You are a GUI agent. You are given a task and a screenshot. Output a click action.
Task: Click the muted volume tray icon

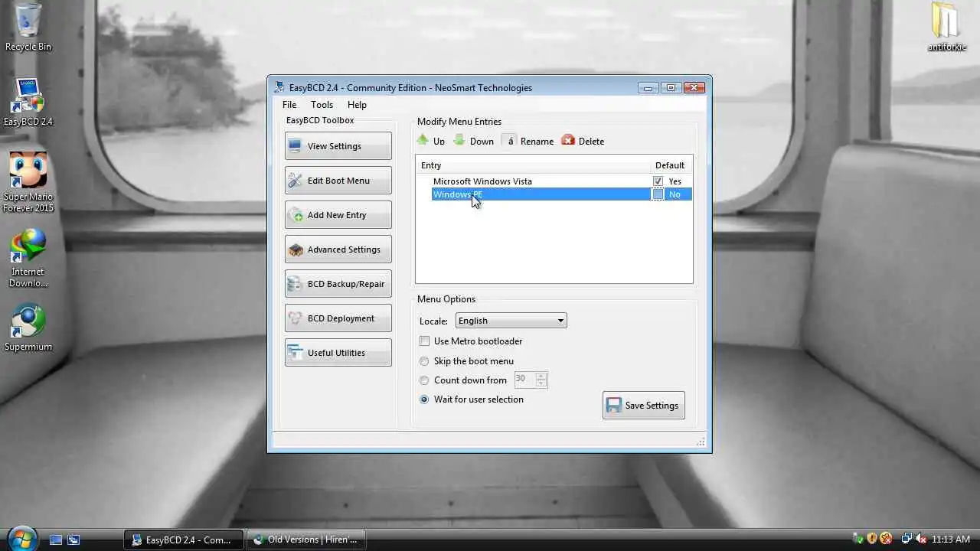coord(921,539)
